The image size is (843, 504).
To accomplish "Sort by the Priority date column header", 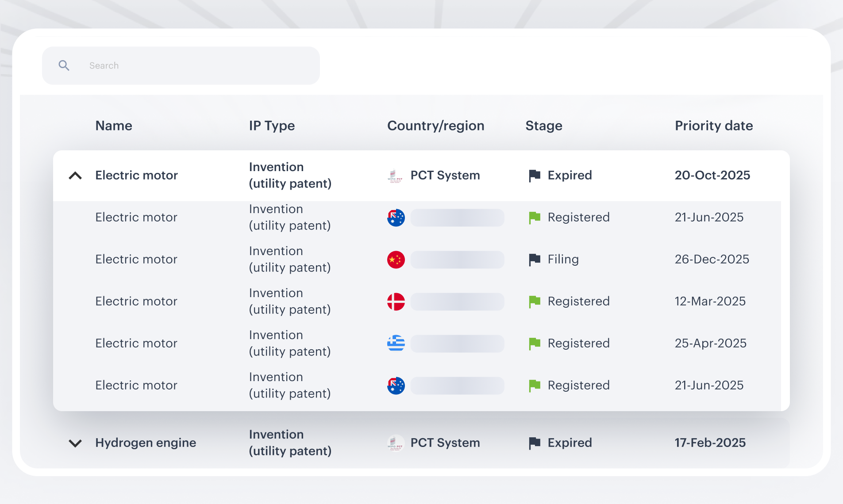I will click(x=713, y=126).
